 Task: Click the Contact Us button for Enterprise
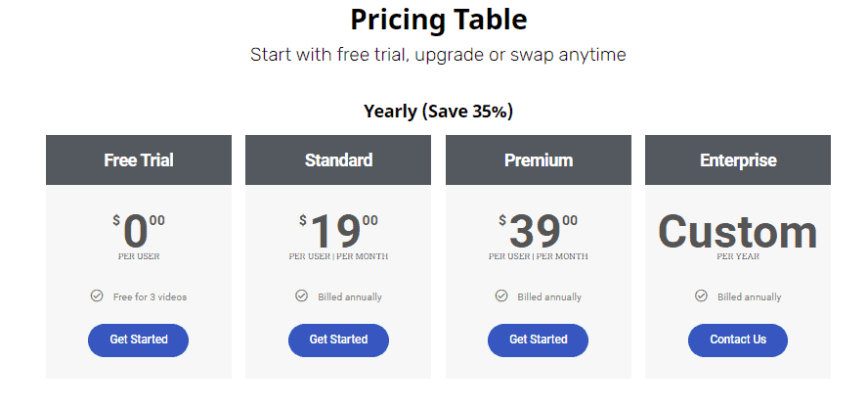pos(738,340)
